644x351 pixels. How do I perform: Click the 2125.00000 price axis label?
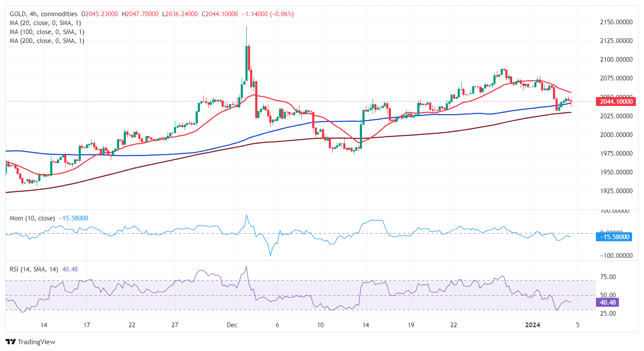click(x=616, y=41)
